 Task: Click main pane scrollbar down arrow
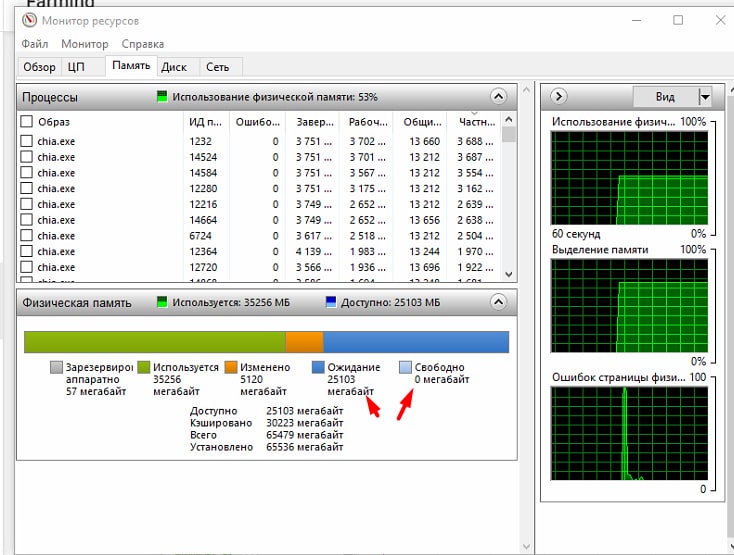pos(526,547)
